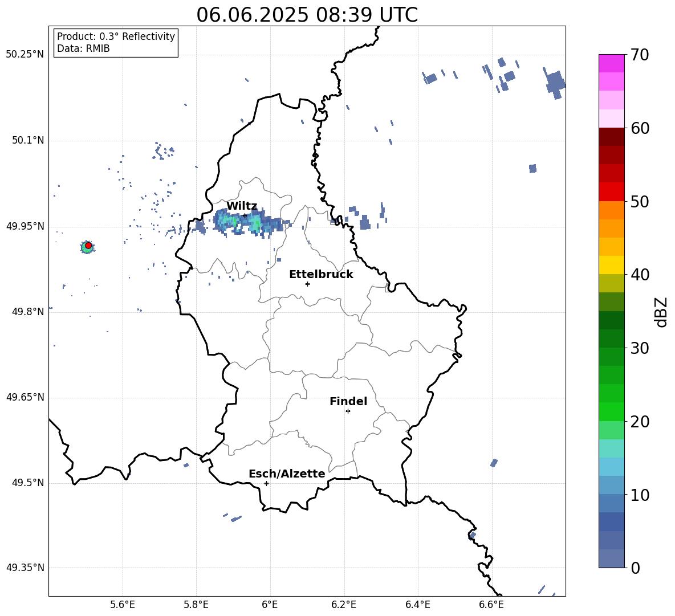Click the blue echo patch east of the Wiltz band
Screen dimensions: 675x616
pyautogui.click(x=365, y=223)
